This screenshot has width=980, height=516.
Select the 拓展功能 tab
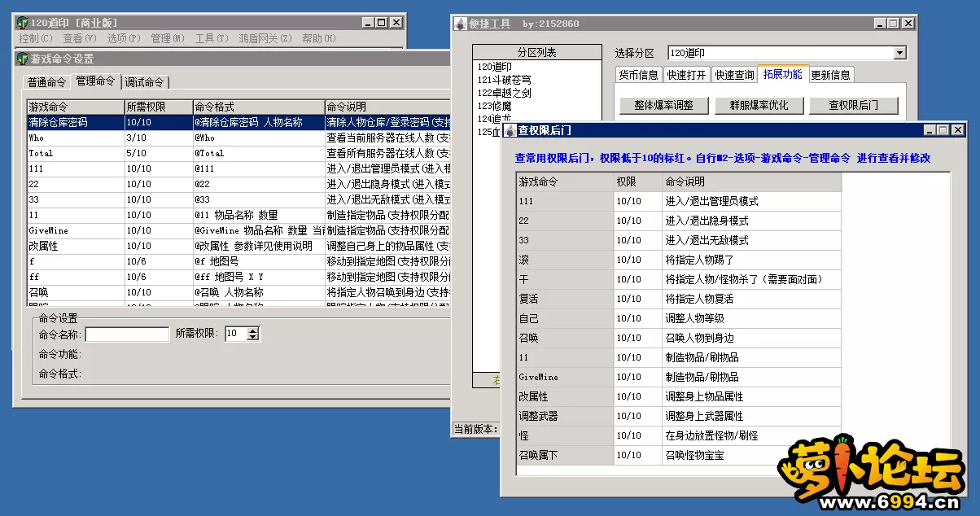(783, 74)
